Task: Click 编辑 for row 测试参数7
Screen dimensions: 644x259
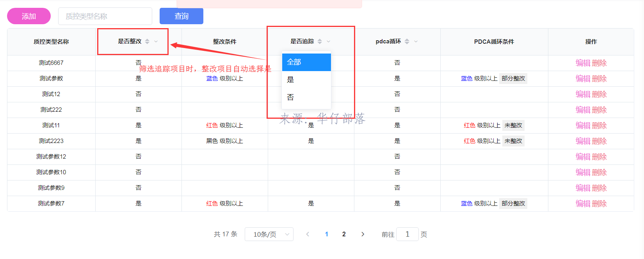Action: [x=583, y=204]
